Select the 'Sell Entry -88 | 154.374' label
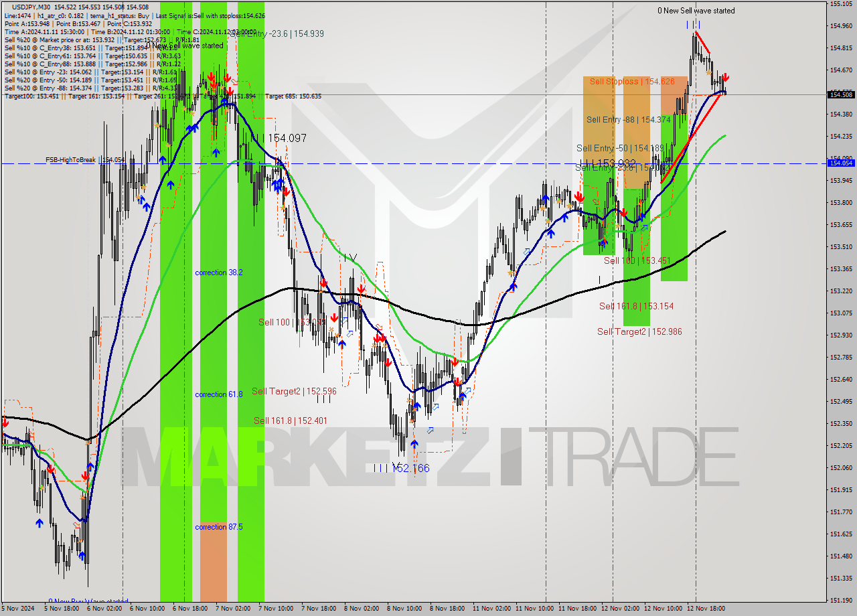This screenshot has height=616, width=857. tap(628, 119)
